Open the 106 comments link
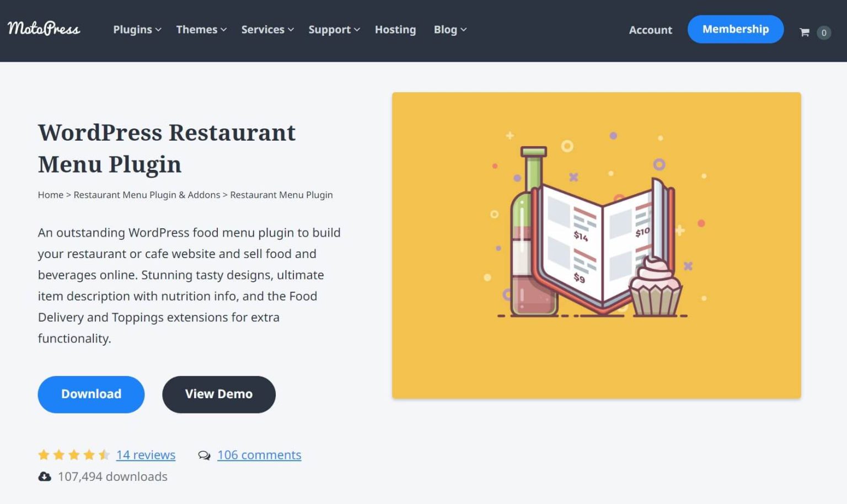 259,455
